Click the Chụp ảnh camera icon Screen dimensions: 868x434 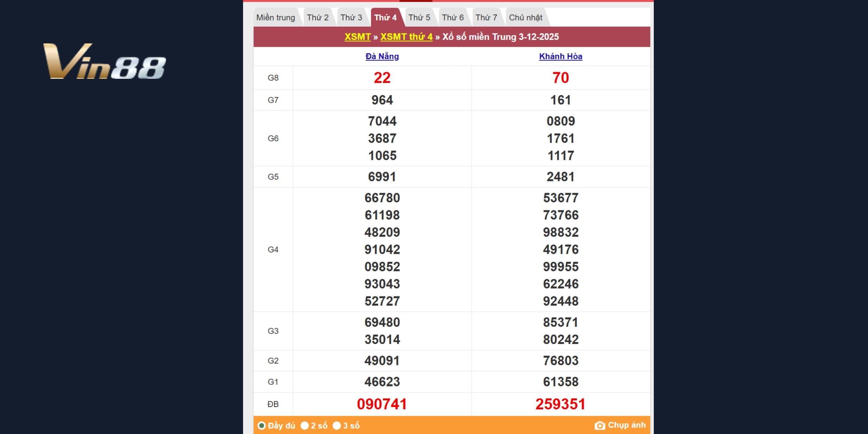coord(600,426)
